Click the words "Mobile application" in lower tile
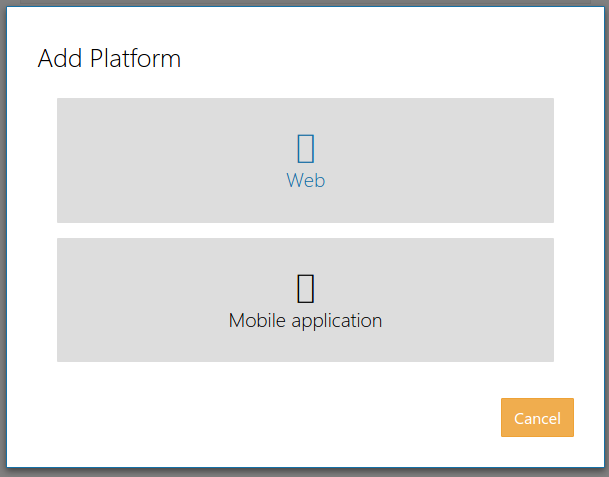Screen dimensions: 609x477 tap(305, 321)
